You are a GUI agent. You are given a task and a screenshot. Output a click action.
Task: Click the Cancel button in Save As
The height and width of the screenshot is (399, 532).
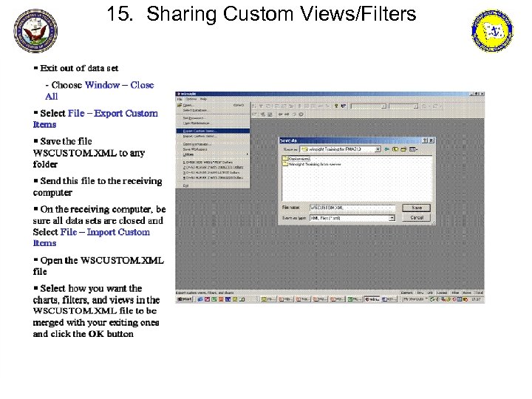tap(416, 217)
